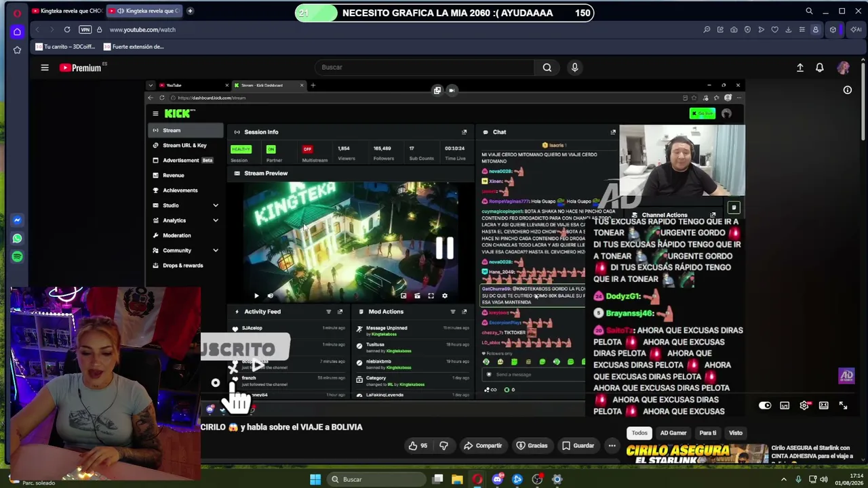The height and width of the screenshot is (488, 868).
Task: Toggle subtitles in the YouTube player
Action: point(785,406)
